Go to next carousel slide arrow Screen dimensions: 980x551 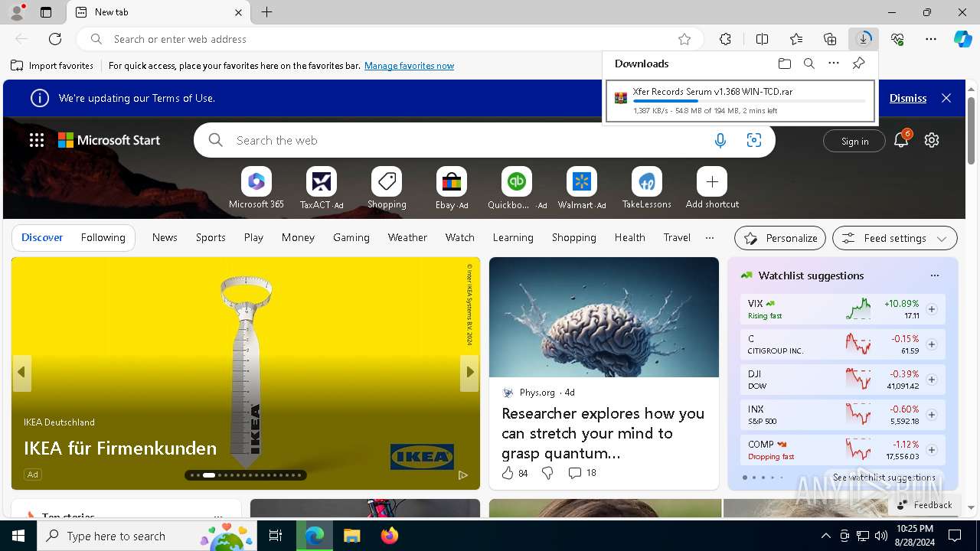pyautogui.click(x=470, y=372)
